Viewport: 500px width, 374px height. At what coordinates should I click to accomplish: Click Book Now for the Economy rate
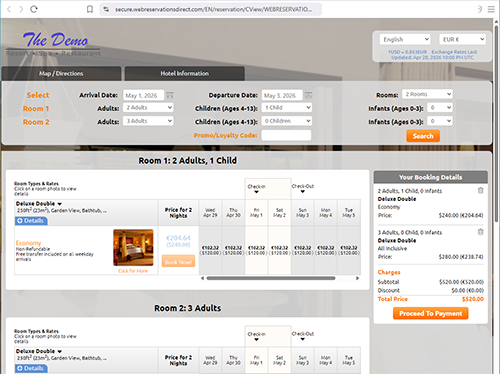178,262
